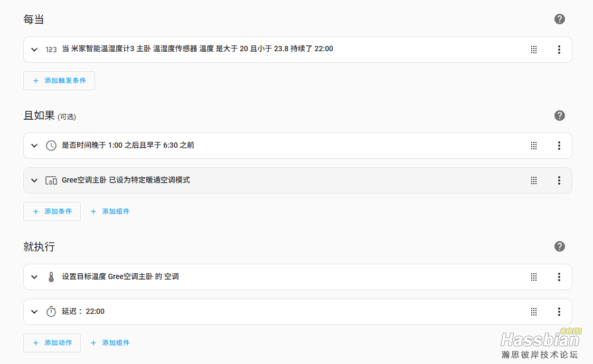The image size is (593, 364).
Task: Click the device icon on the Gree空调主卧 condition
Action: point(51,180)
